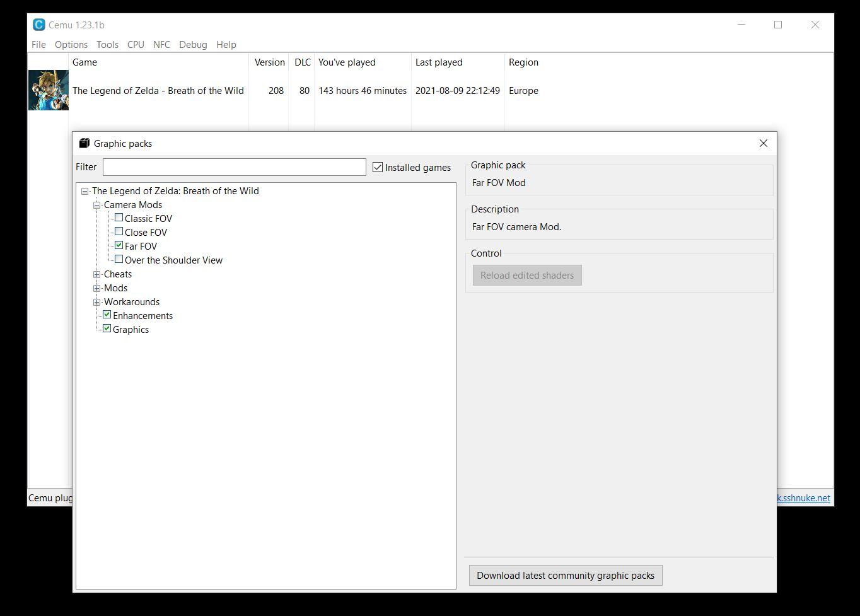Close the Graphic packs dialog
Image resolution: width=860 pixels, height=616 pixels.
click(x=764, y=143)
